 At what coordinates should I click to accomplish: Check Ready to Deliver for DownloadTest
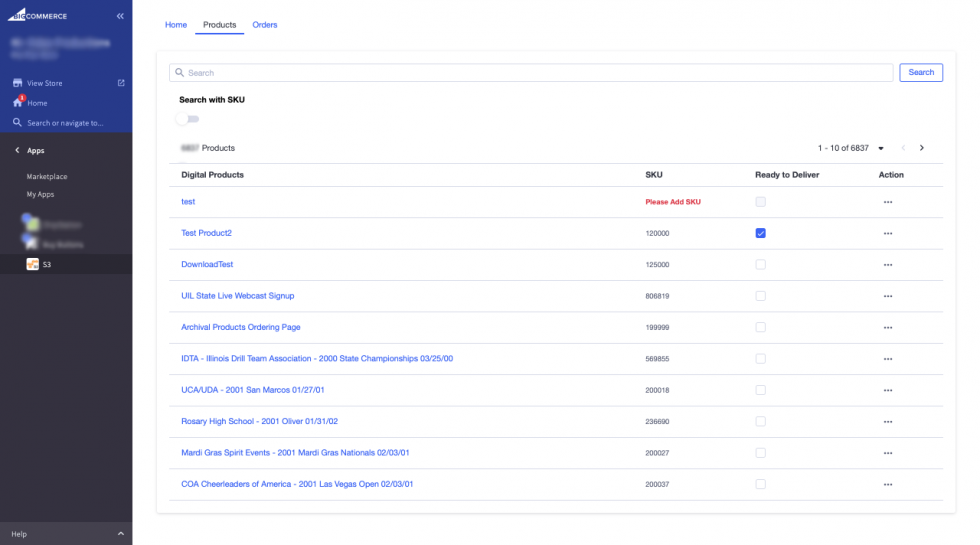pos(760,265)
